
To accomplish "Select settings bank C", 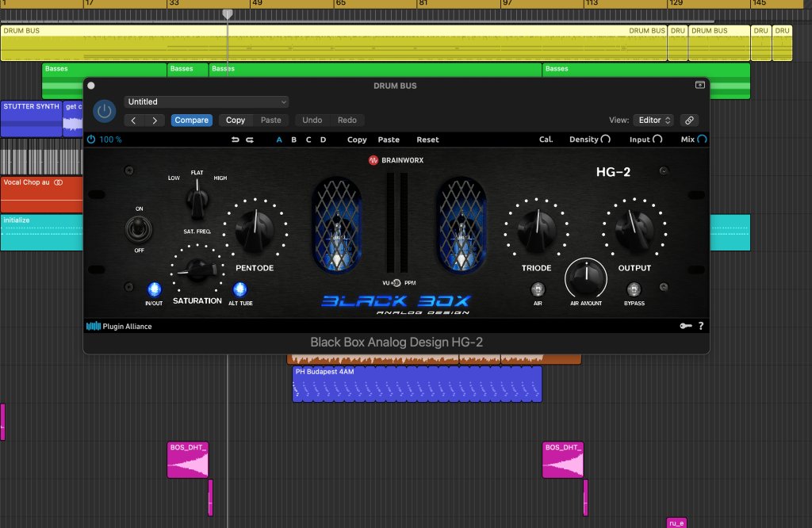I will pos(308,140).
